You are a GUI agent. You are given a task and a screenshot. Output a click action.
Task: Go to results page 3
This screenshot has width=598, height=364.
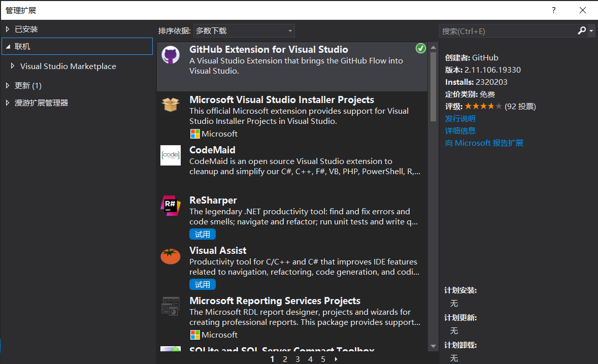coord(297,359)
